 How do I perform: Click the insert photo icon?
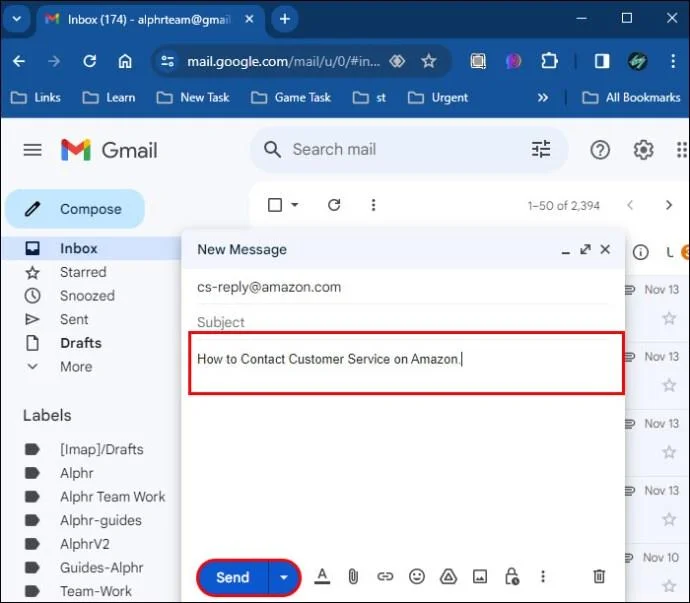480,577
